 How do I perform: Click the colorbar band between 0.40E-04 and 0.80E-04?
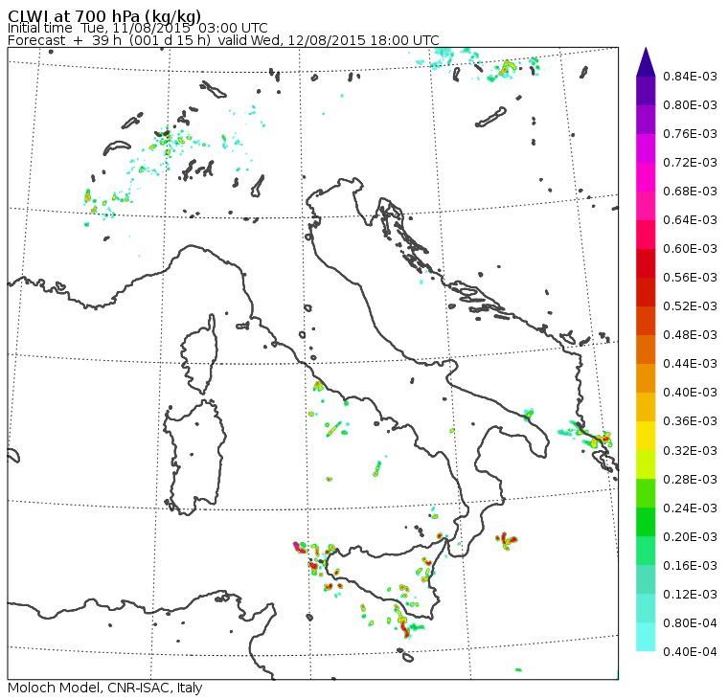click(x=646, y=637)
